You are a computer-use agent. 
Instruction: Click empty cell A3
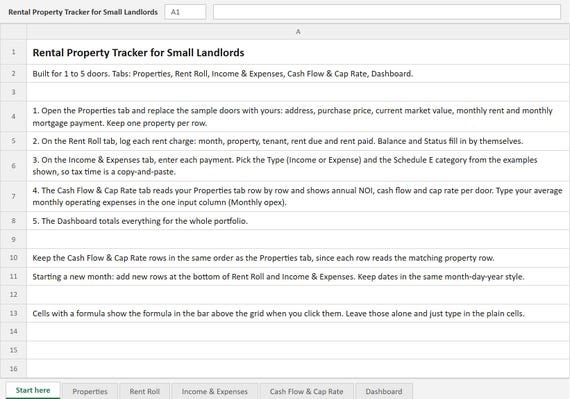[x=298, y=92]
